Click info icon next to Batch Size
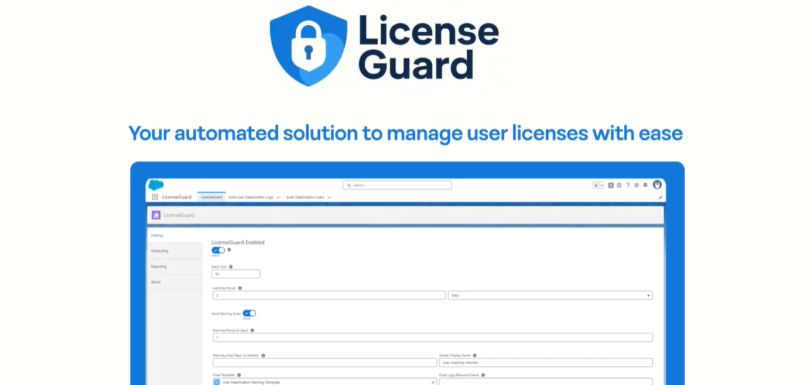810x385 pixels. 231,267
